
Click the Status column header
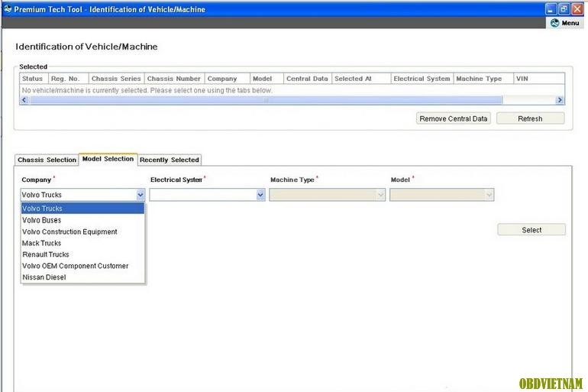tap(34, 79)
